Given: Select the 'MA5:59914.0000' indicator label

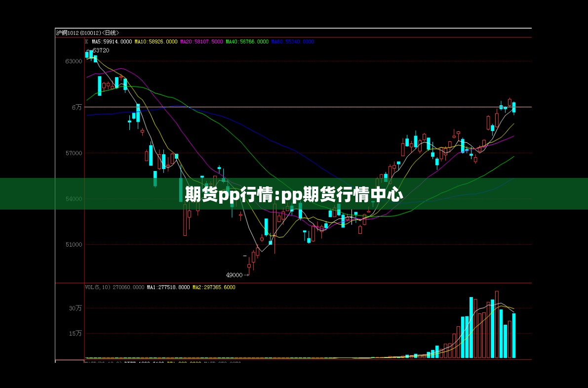Looking at the screenshot, I should [x=112, y=42].
